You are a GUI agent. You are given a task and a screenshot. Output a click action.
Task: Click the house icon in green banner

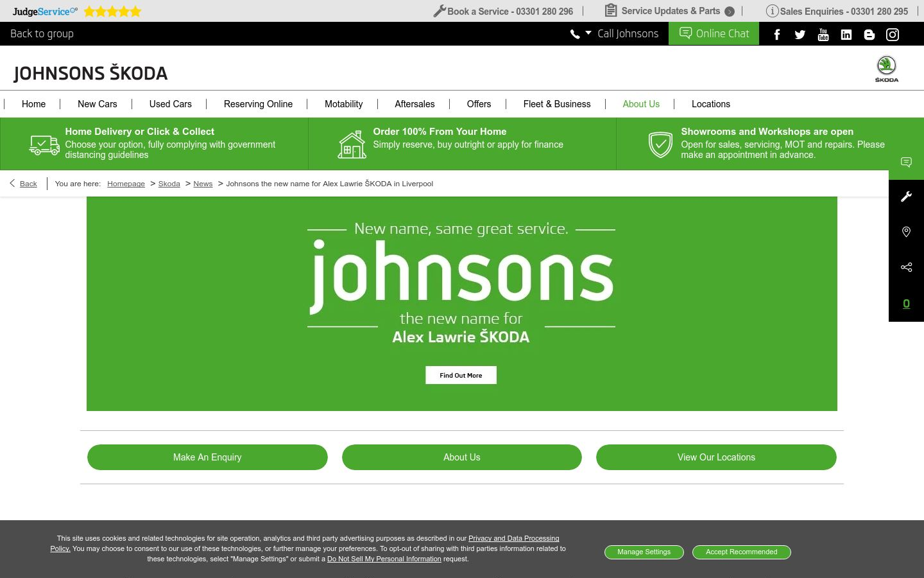pos(352,144)
